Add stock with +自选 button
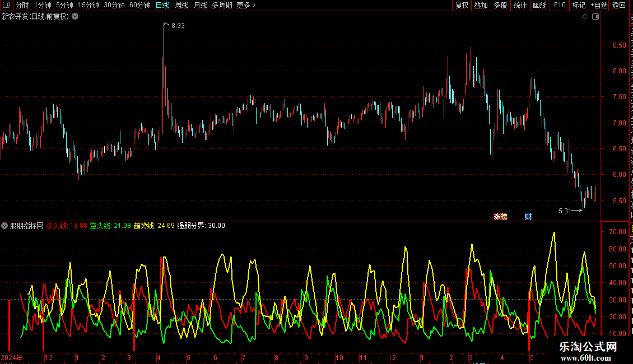633x364 pixels. click(599, 5)
